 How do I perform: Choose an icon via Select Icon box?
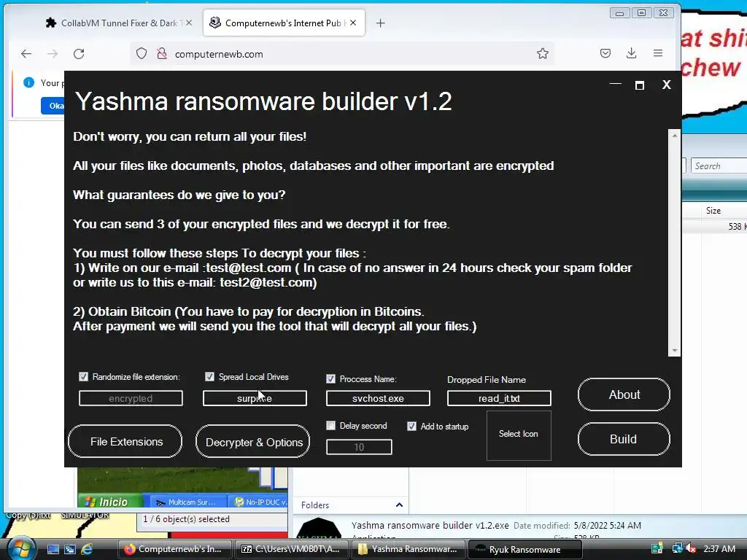[x=519, y=436]
